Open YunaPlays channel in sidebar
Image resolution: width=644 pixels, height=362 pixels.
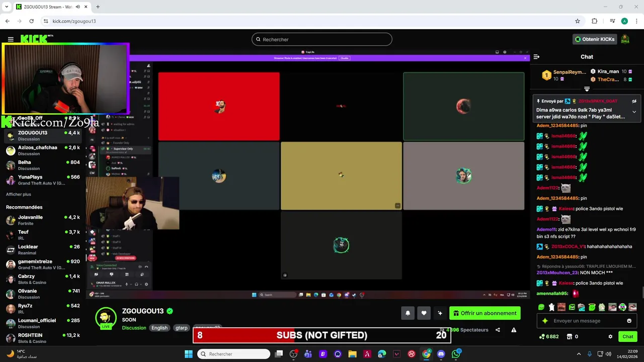(43, 180)
